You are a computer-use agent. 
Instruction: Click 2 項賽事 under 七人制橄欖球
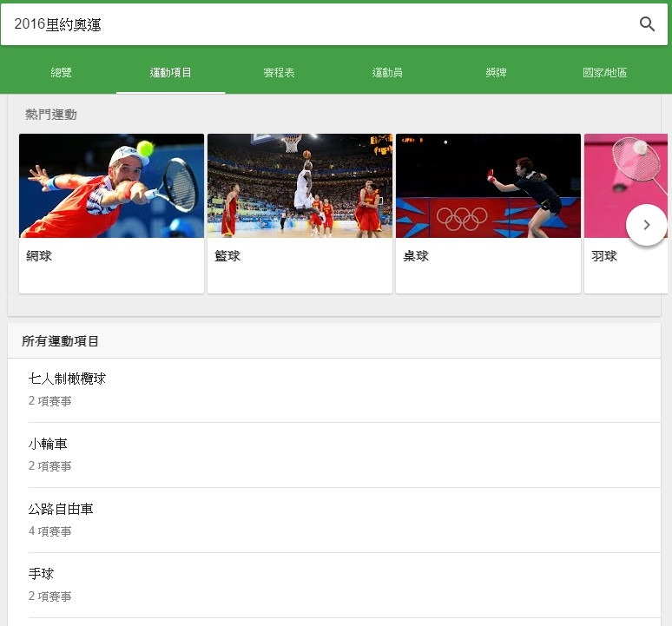[x=49, y=401]
